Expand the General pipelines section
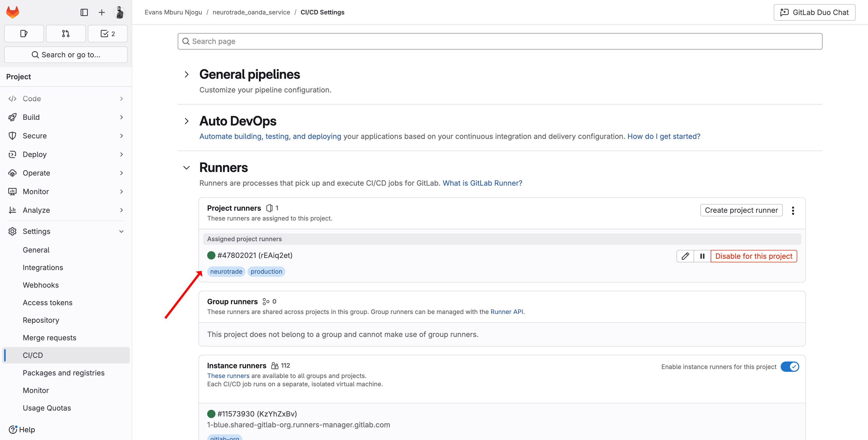Screen dimensions: 868x440 pyautogui.click(x=187, y=74)
